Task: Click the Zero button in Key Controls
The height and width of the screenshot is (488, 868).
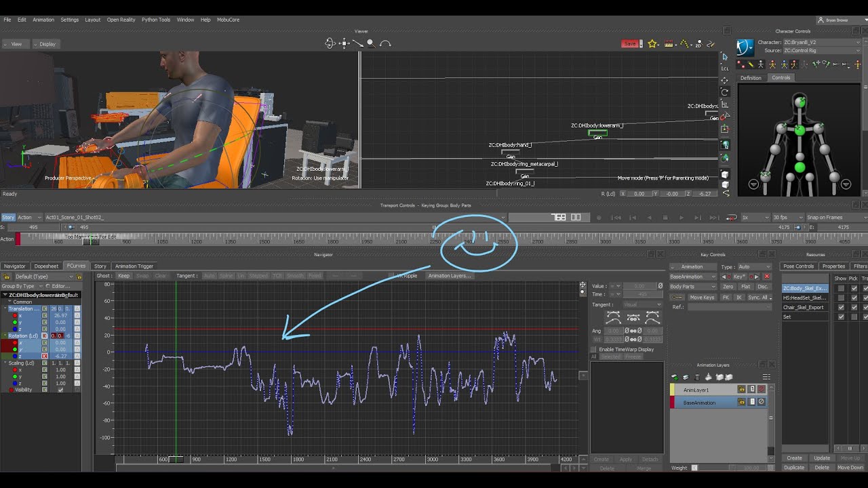Action: pos(728,287)
